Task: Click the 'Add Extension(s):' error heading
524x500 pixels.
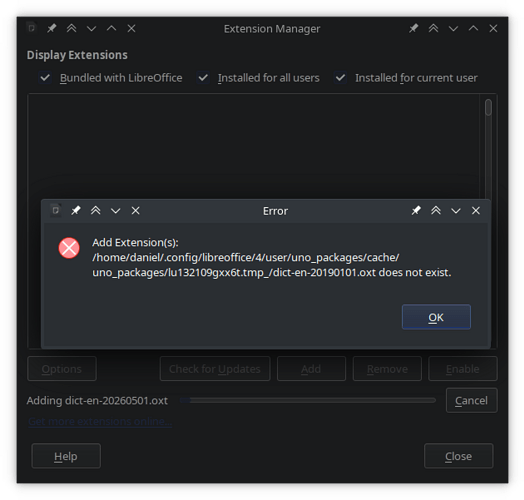Action: tap(135, 243)
